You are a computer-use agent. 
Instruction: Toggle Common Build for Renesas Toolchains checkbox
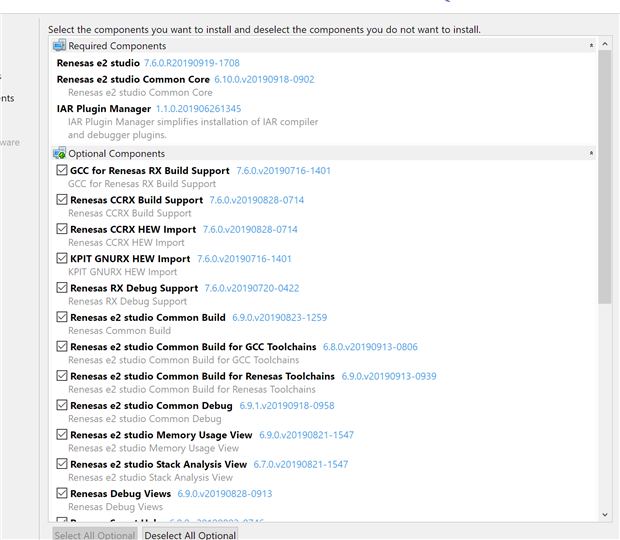point(62,376)
